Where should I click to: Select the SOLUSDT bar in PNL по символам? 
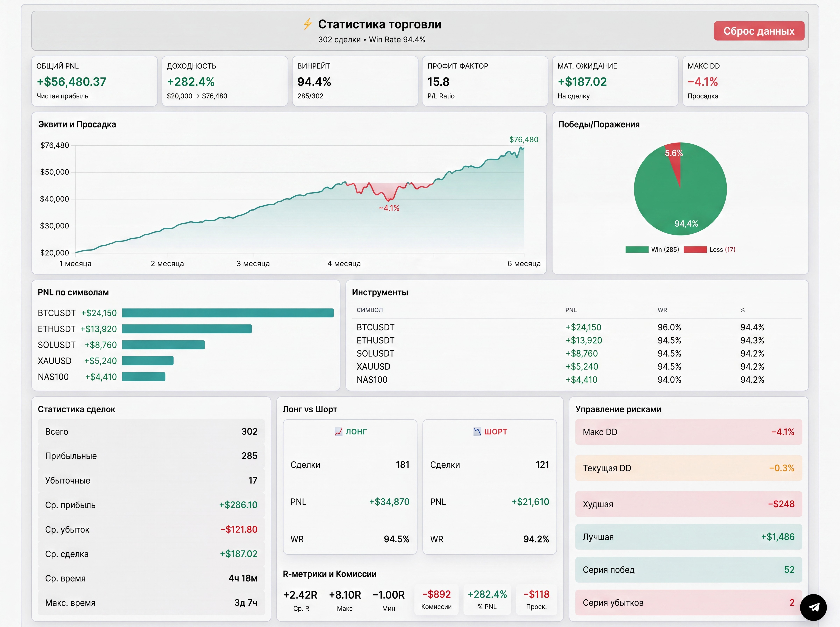(163, 345)
